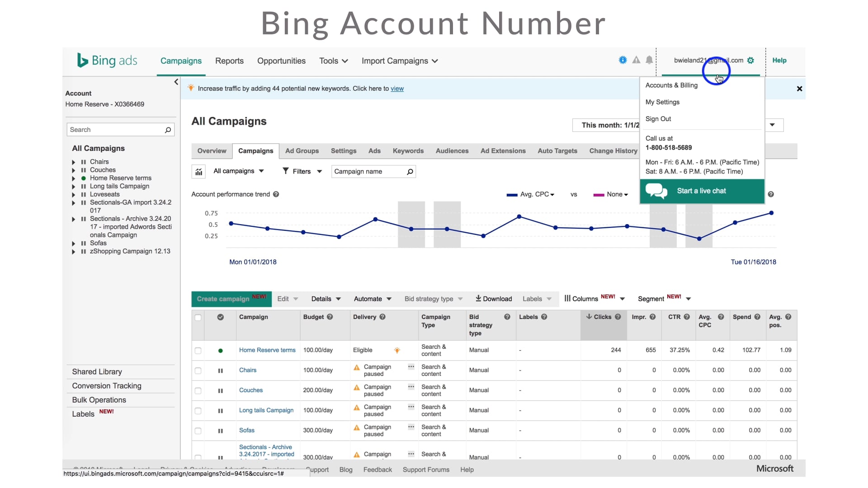Open the Filters funnel icon

286,171
